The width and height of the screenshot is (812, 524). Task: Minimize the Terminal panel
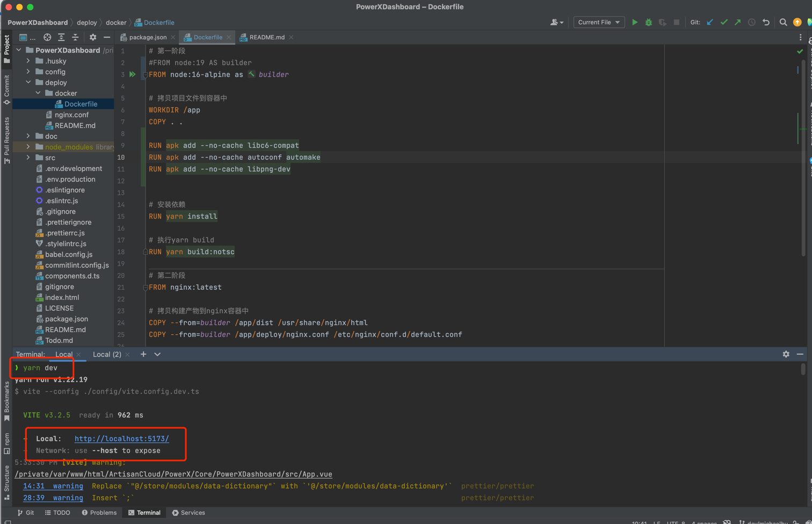point(800,354)
